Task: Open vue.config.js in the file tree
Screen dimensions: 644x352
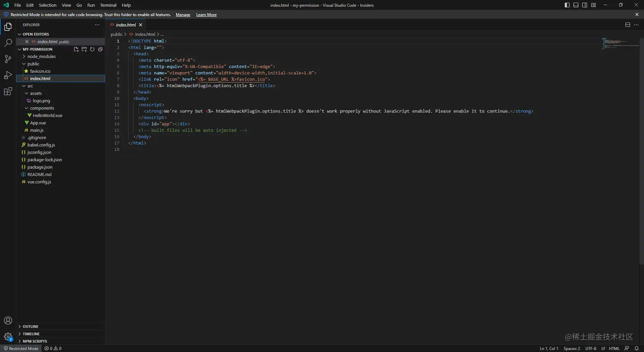Action: pyautogui.click(x=60, y=182)
